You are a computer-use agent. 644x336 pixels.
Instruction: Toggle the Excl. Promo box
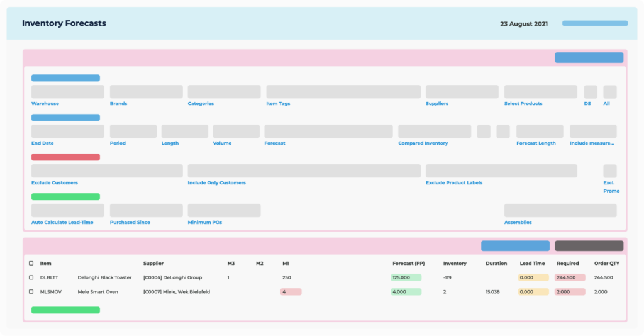click(609, 171)
